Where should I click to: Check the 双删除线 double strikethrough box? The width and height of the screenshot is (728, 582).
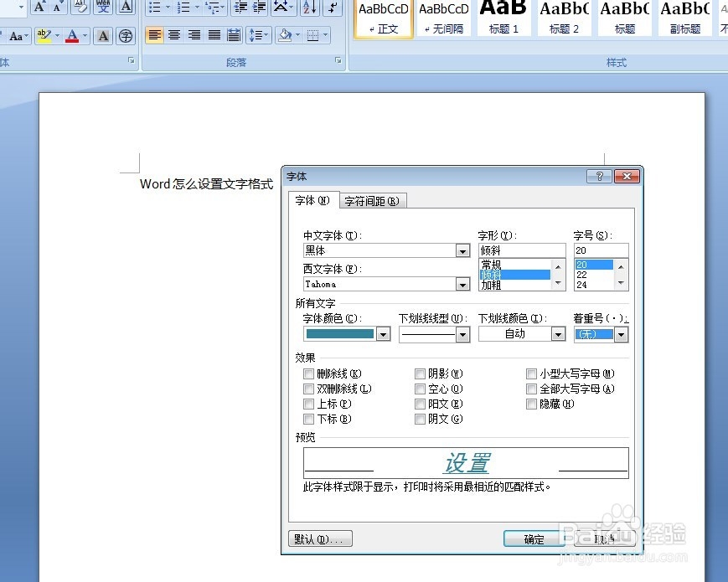(x=308, y=389)
